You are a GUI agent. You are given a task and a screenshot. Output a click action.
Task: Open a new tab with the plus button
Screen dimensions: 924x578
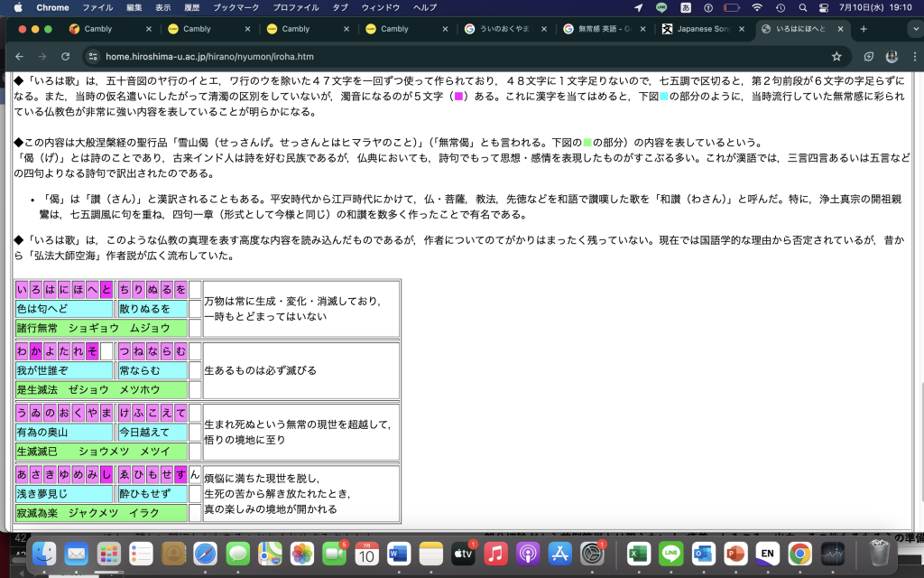point(864,28)
